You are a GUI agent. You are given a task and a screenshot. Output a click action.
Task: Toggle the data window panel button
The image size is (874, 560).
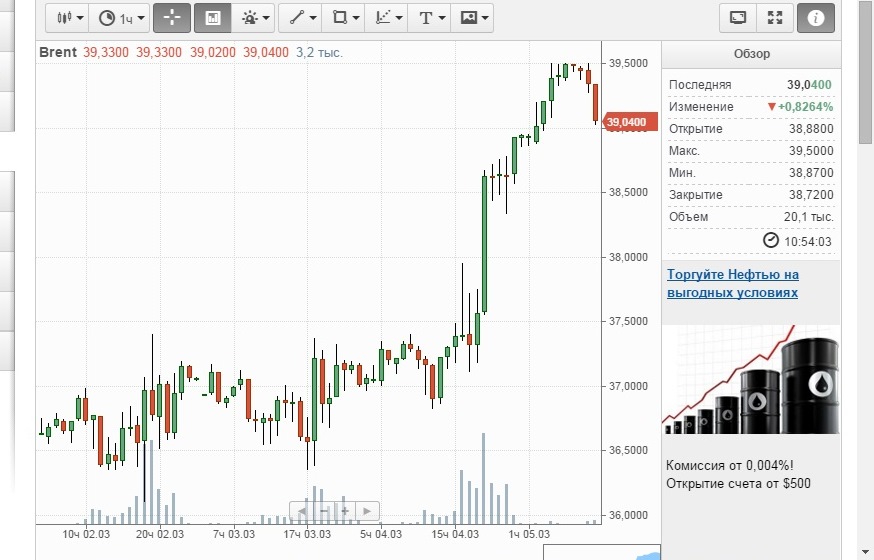pyautogui.click(x=212, y=18)
